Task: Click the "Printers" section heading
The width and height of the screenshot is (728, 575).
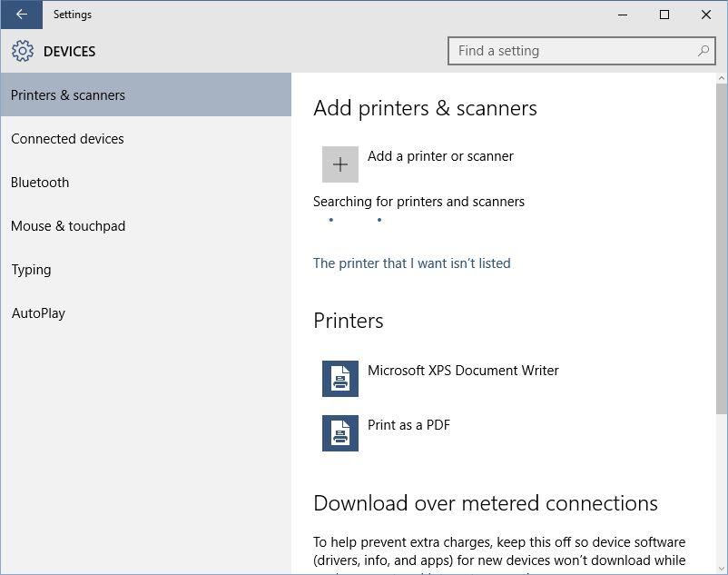Action: [349, 321]
